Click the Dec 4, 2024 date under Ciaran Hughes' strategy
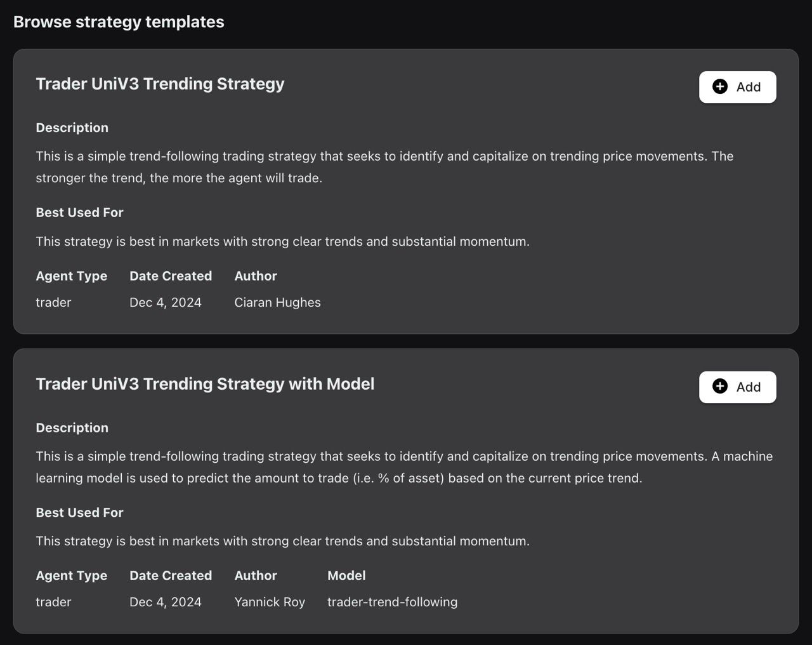The width and height of the screenshot is (812, 645). point(166,302)
